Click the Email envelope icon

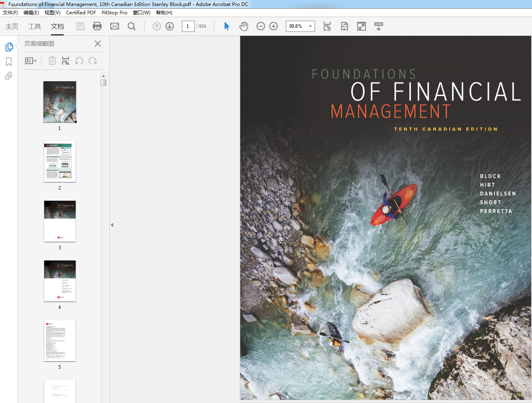coord(115,26)
